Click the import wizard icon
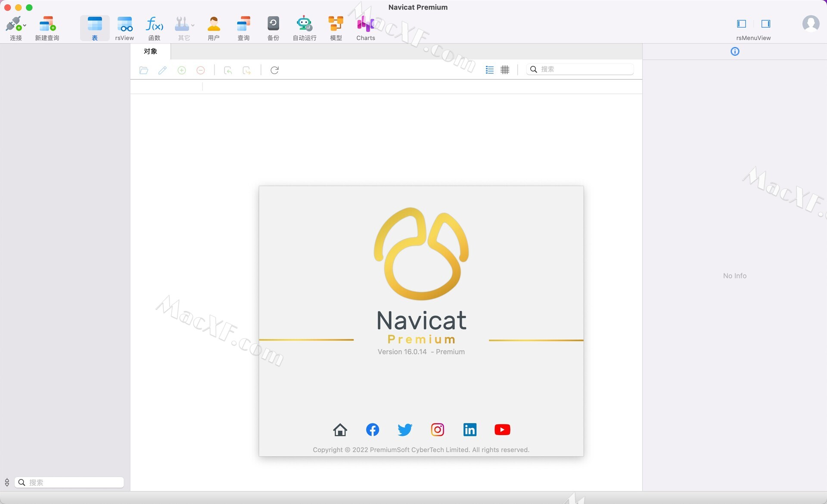The height and width of the screenshot is (504, 827). coord(228,70)
